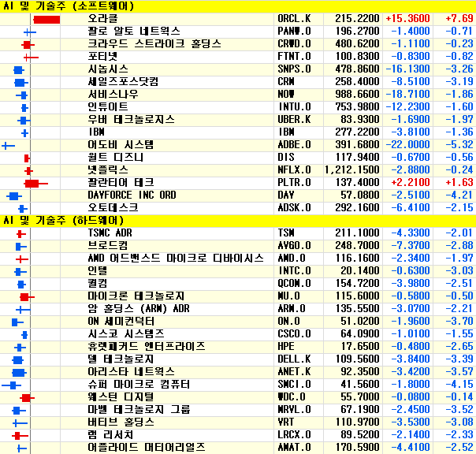Select the AI 및 기술주 (하드웨어) header
Viewport: 476px width, 454px height.
(63, 220)
